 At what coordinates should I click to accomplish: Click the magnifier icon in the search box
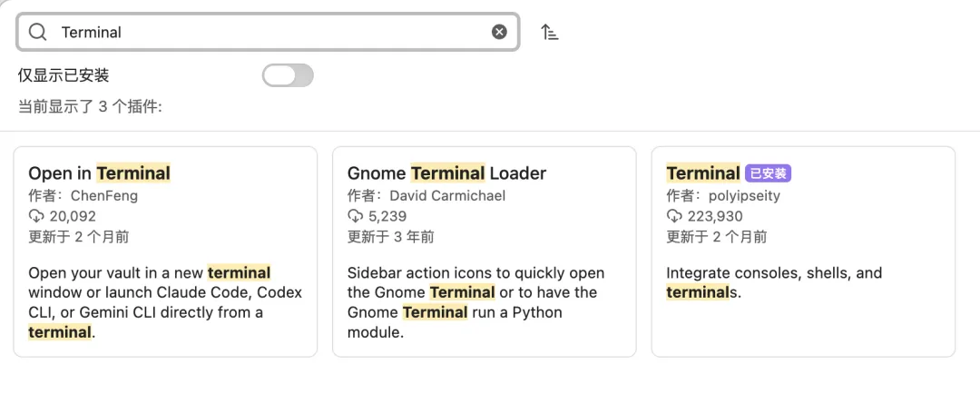pyautogui.click(x=37, y=32)
